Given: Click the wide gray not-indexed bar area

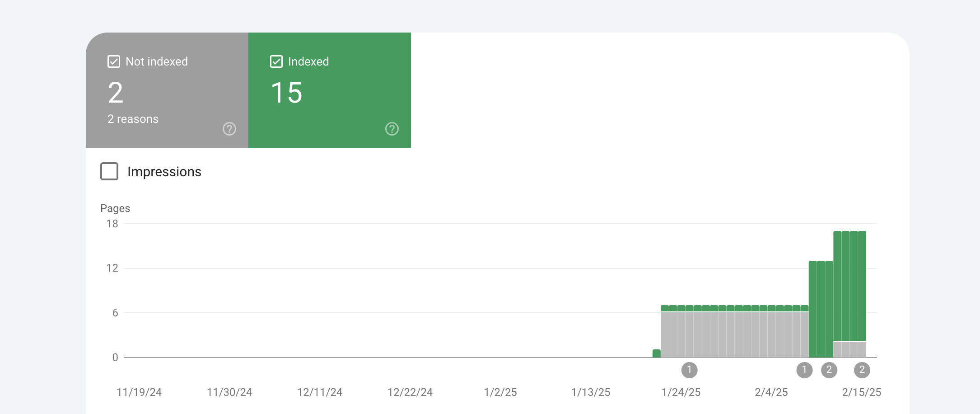Looking at the screenshot, I should tap(735, 334).
